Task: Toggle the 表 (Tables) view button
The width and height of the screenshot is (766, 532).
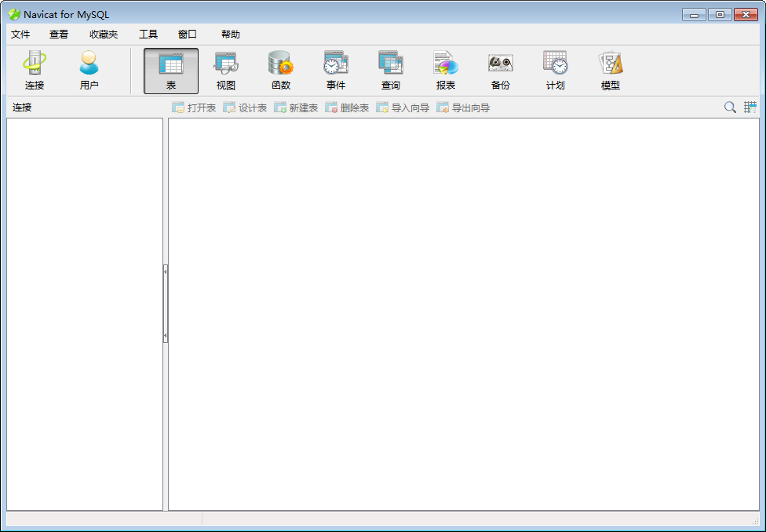Action: (x=170, y=69)
